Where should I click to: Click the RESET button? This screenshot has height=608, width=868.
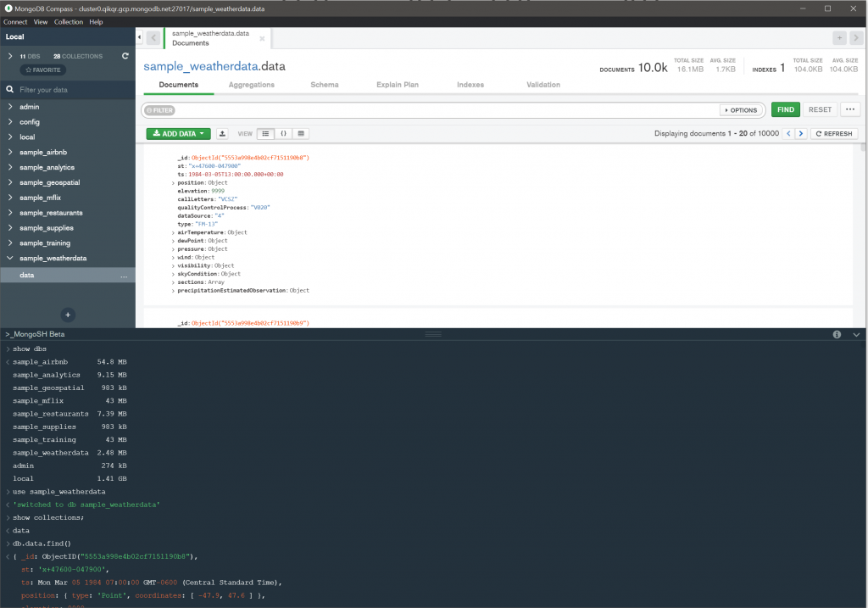[x=820, y=109]
